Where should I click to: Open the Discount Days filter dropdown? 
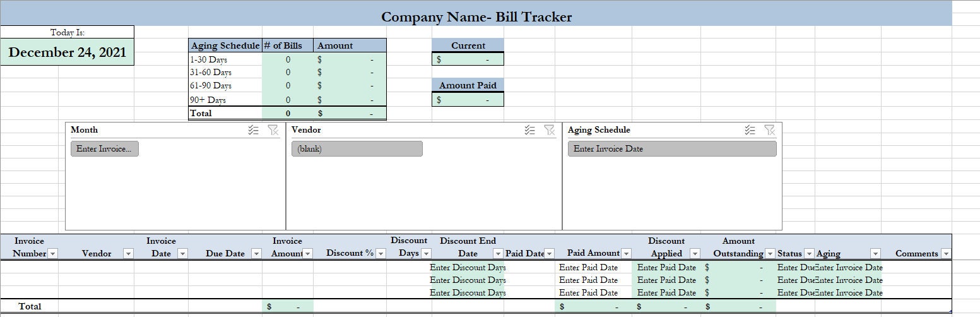[x=427, y=254]
